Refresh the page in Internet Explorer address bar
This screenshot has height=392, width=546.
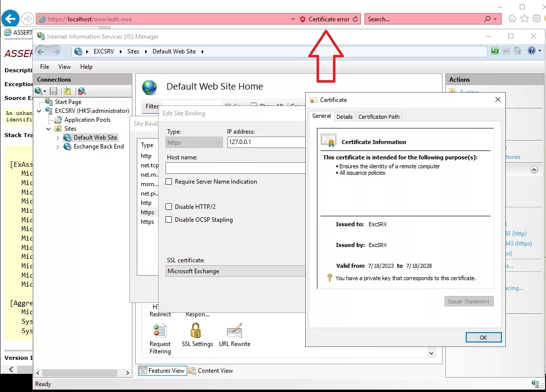pyautogui.click(x=355, y=19)
